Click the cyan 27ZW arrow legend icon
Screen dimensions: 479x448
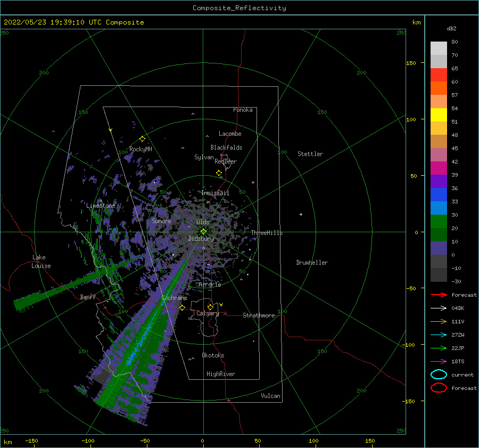tap(439, 335)
